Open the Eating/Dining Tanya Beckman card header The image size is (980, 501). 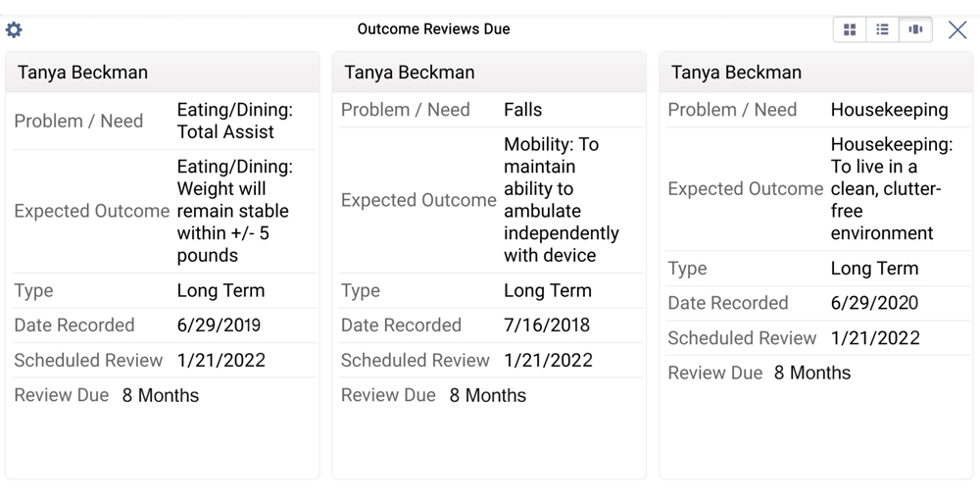(x=163, y=73)
